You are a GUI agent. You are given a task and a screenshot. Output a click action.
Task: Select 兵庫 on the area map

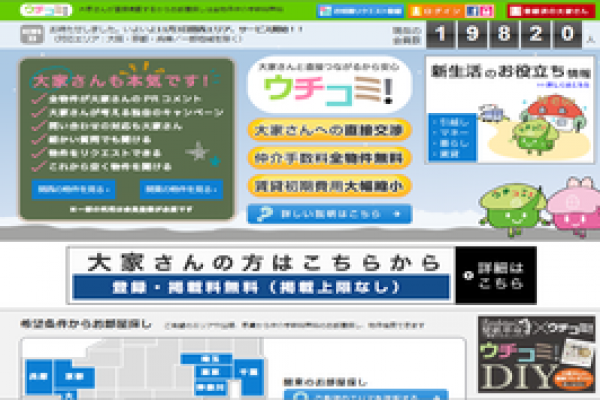point(39,377)
